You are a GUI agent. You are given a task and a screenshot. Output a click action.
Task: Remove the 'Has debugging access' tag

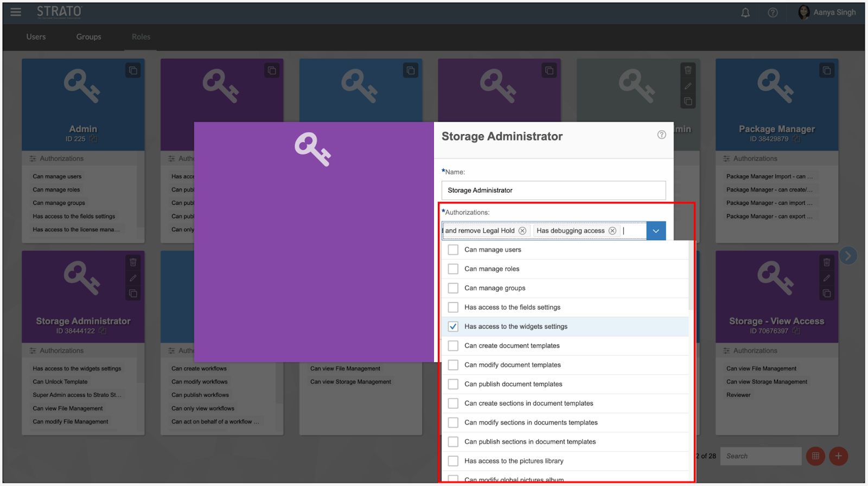coord(612,231)
